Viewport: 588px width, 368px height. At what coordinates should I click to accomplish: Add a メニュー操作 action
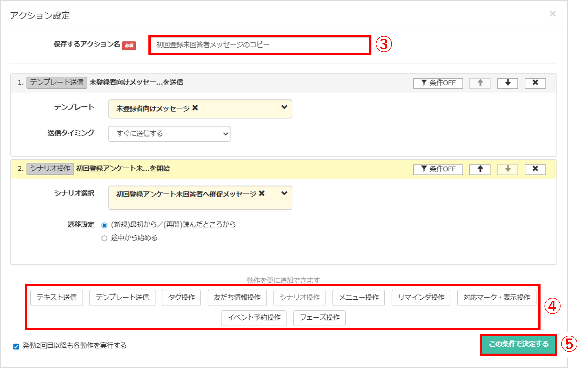pyautogui.click(x=358, y=298)
